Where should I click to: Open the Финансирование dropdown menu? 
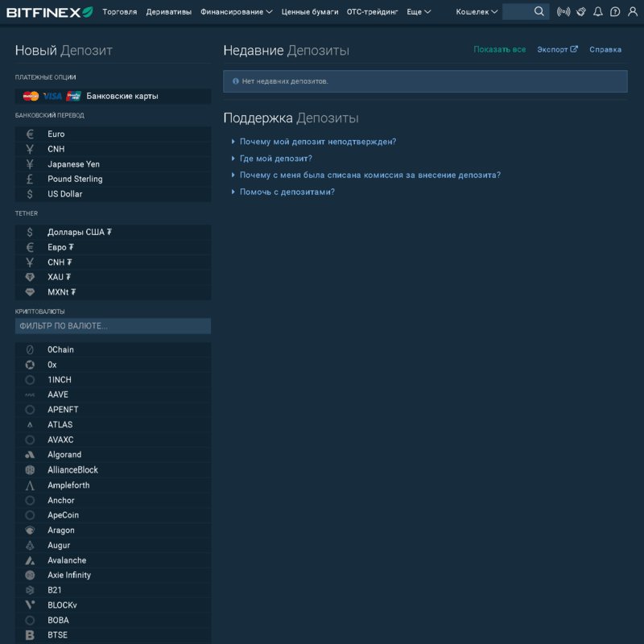point(236,12)
